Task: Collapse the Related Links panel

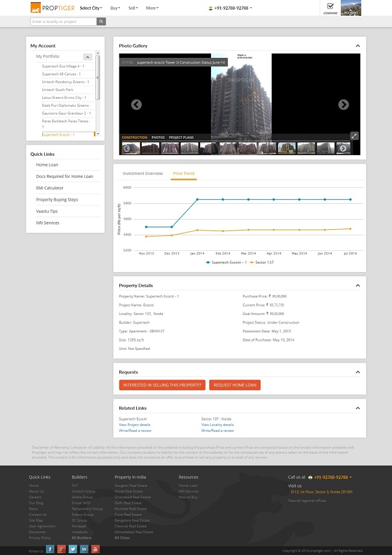Action: click(x=358, y=408)
